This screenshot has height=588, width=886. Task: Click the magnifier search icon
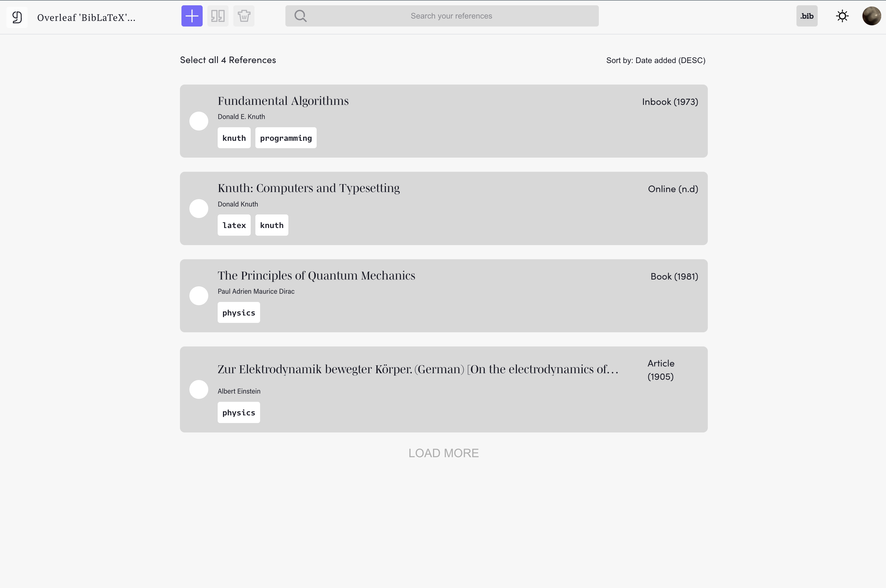point(300,16)
